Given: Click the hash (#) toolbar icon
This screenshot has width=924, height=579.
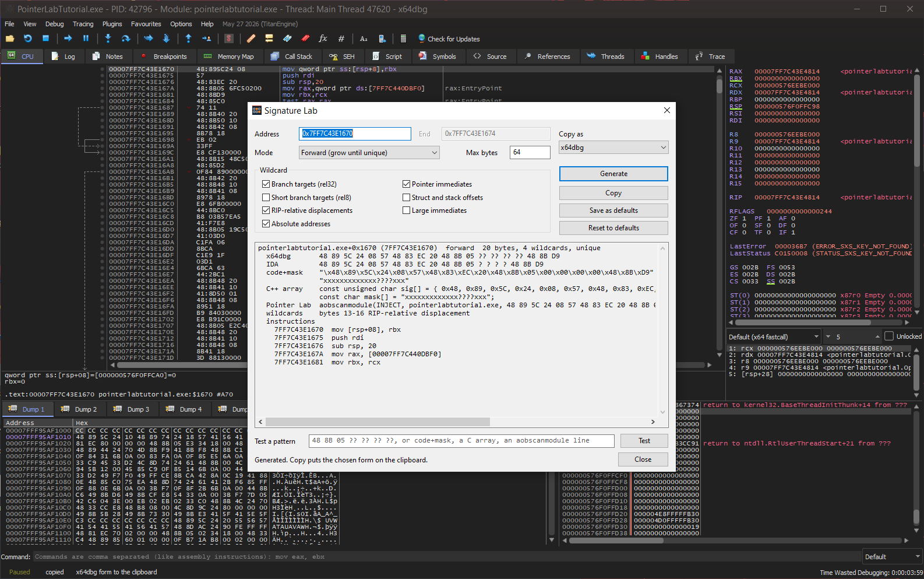Looking at the screenshot, I should (341, 38).
